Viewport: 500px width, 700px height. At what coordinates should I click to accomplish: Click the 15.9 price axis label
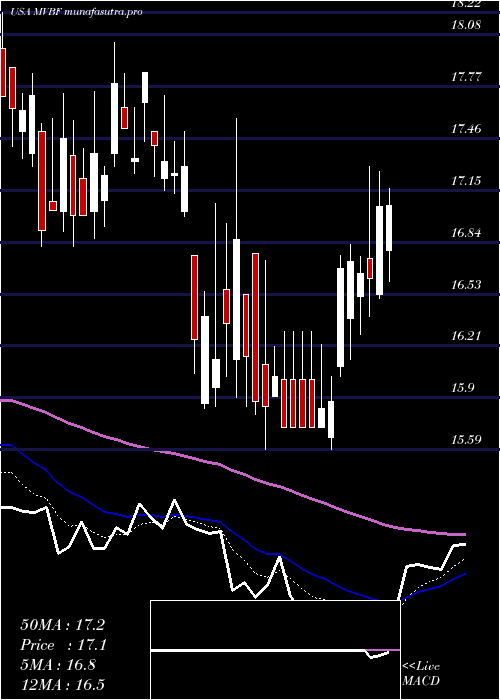[462, 388]
